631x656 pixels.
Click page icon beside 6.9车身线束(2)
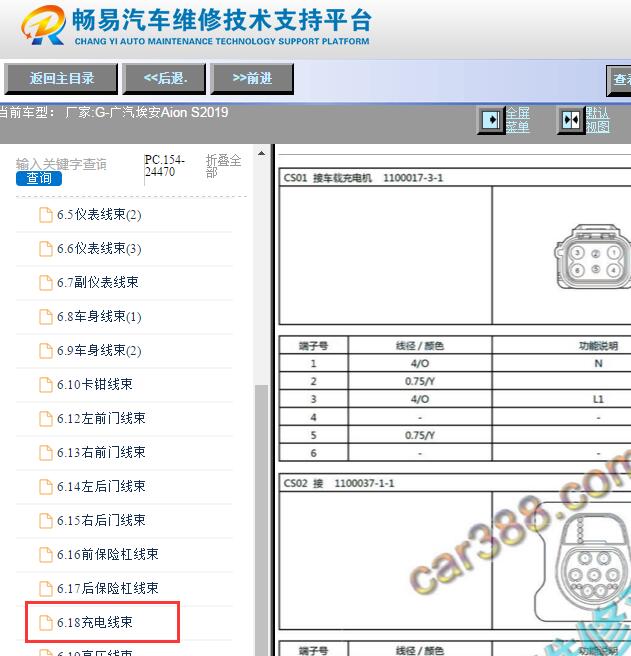(46, 351)
